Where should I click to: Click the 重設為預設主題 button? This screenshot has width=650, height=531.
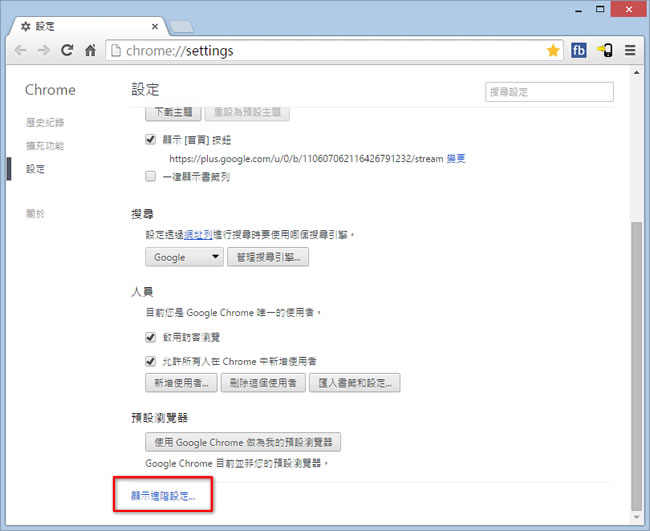click(x=247, y=112)
